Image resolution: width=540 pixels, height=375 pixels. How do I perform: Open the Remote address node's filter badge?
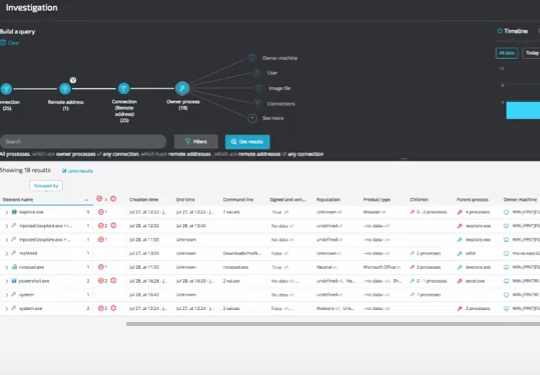73,80
